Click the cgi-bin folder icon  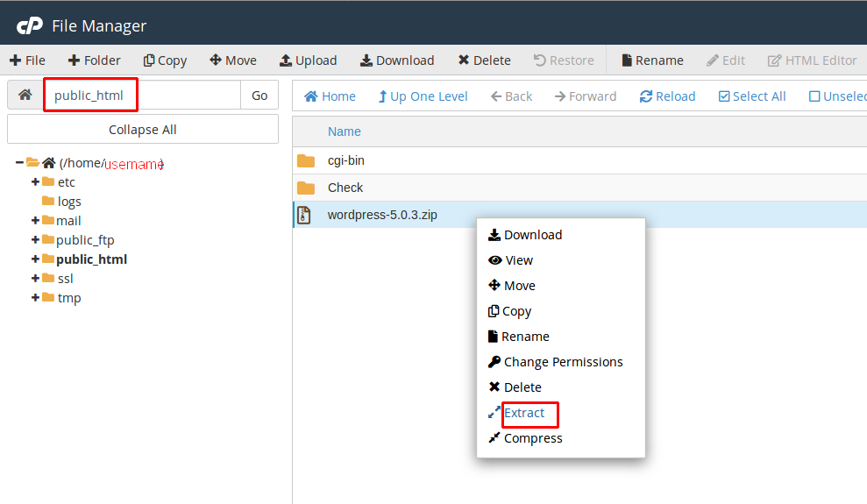point(306,160)
